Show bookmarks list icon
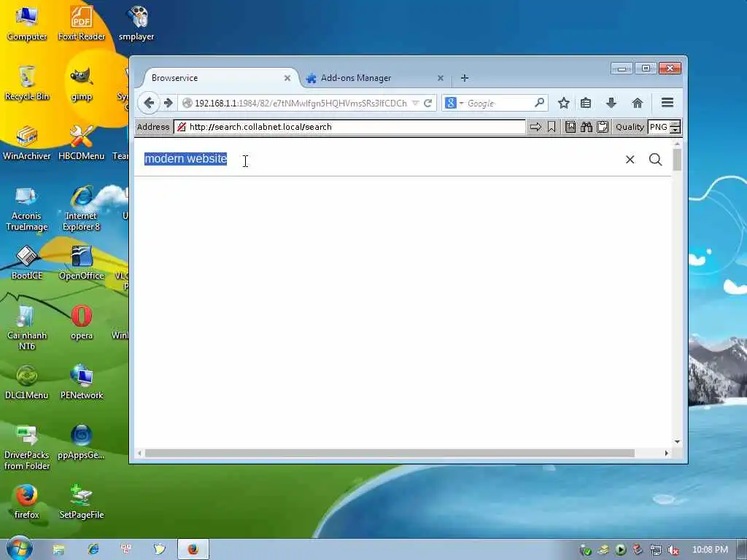This screenshot has width=747, height=560. click(586, 103)
